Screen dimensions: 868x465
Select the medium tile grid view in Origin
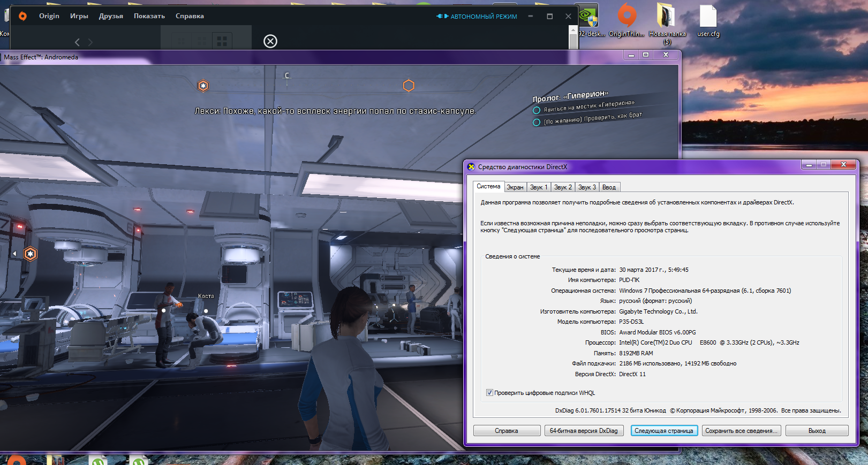pyautogui.click(x=201, y=41)
